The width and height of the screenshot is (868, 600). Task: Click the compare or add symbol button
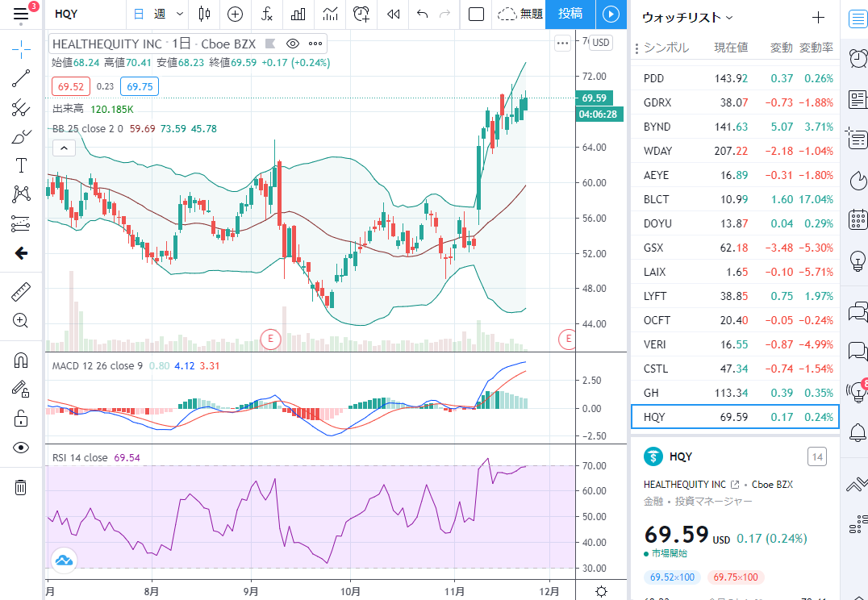click(236, 15)
